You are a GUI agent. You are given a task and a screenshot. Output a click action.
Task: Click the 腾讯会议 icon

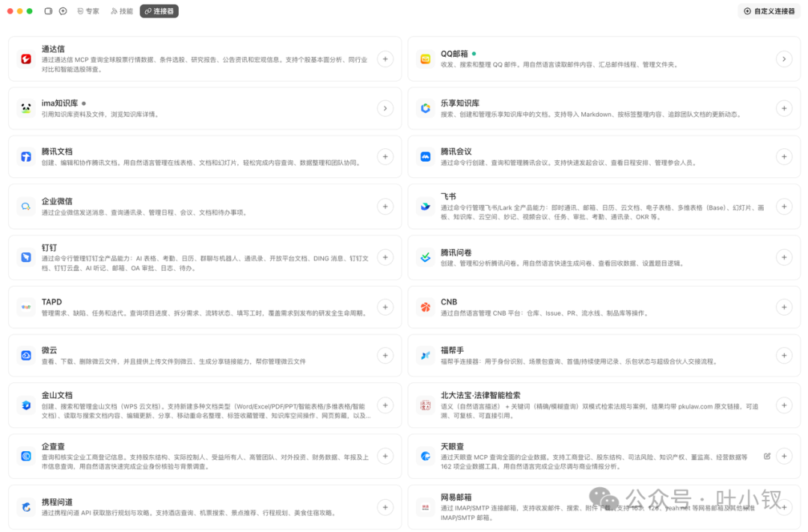tap(425, 156)
